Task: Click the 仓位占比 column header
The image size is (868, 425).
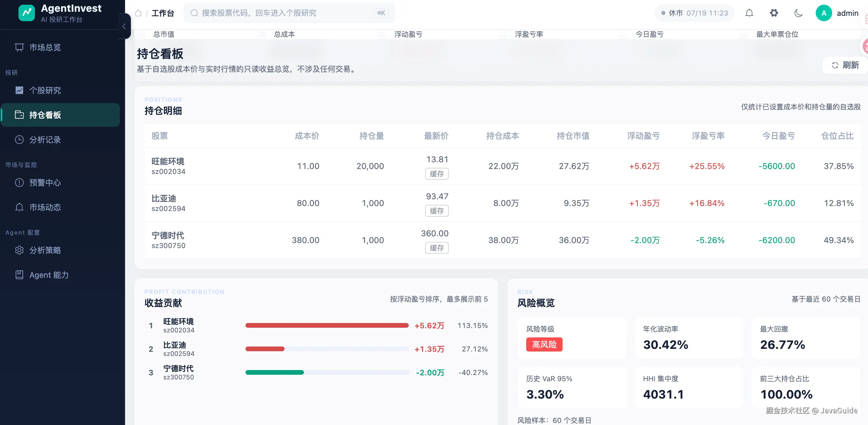Action: pyautogui.click(x=837, y=136)
